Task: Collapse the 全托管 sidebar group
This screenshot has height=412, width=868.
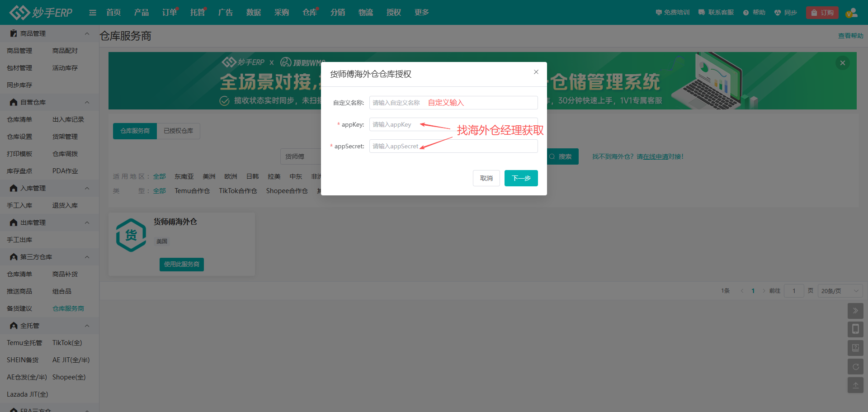Action: [87, 326]
